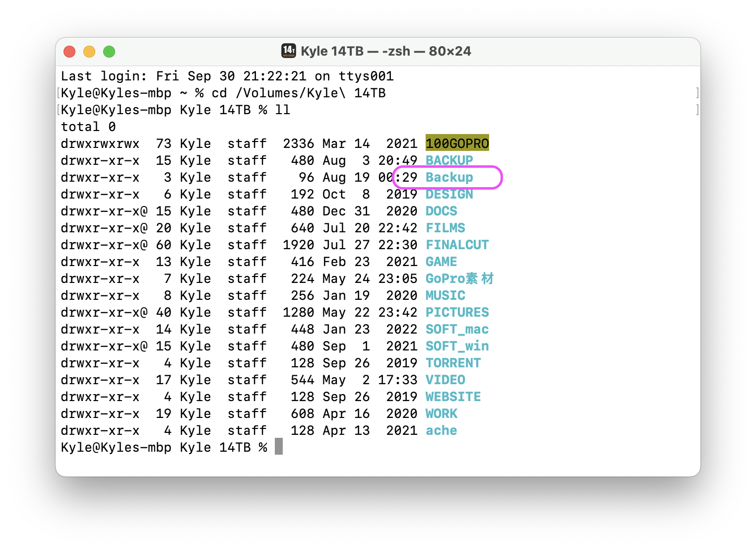
Task: Click the link count 60 in FINALCUT row
Action: click(164, 245)
